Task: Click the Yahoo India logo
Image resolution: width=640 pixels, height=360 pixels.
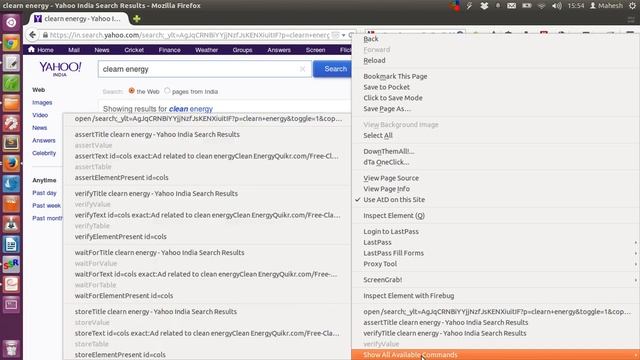Action: click(60, 69)
